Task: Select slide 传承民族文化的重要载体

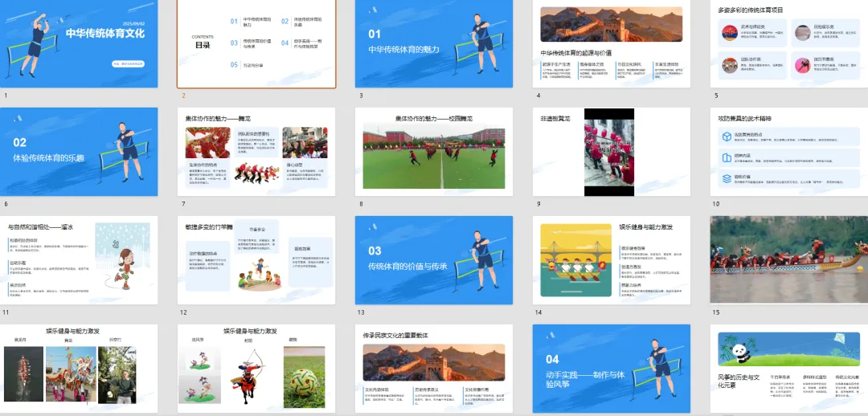Action: click(434, 369)
